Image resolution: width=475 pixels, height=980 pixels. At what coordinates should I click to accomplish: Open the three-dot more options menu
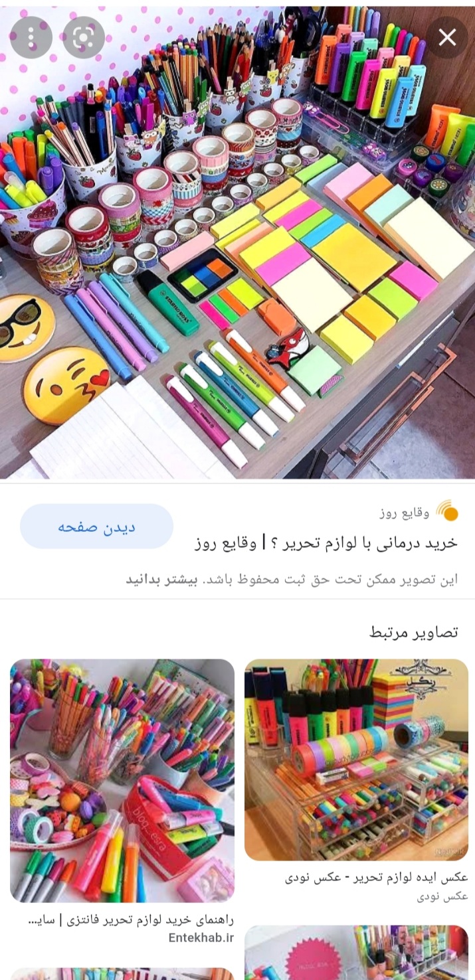point(31,37)
